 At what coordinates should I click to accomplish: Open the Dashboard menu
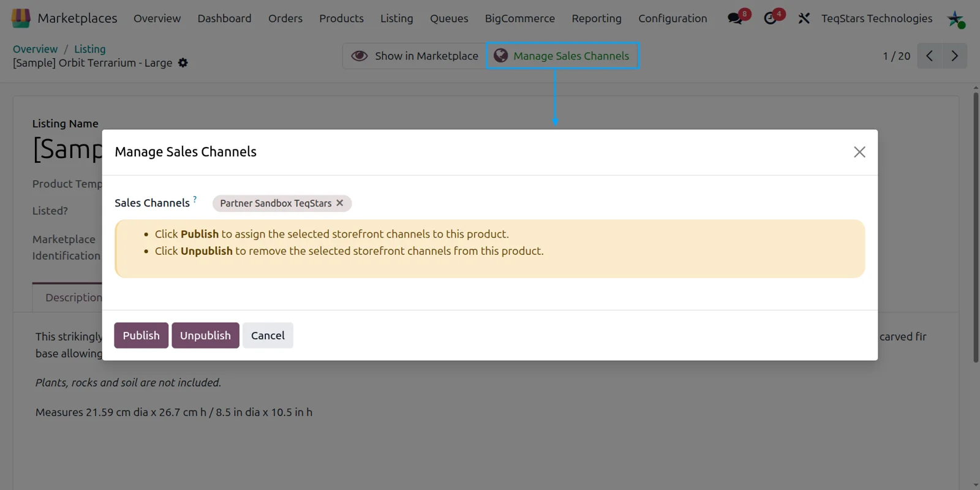[x=224, y=18]
